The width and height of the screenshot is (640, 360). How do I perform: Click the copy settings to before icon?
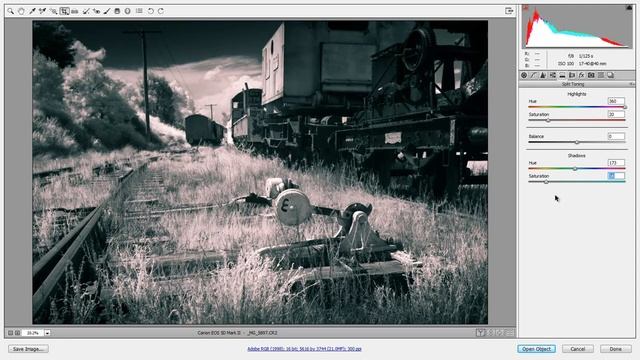point(500,333)
